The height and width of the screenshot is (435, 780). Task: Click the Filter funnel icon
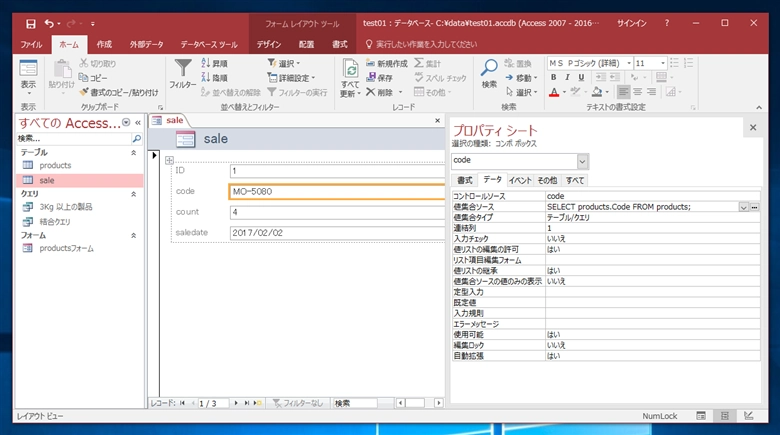click(x=183, y=68)
